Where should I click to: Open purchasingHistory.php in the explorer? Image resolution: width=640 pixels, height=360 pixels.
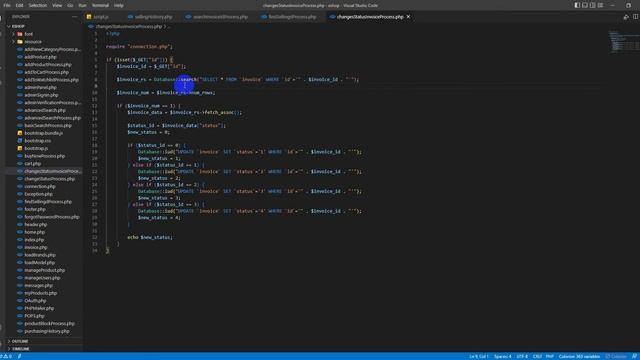(x=47, y=331)
